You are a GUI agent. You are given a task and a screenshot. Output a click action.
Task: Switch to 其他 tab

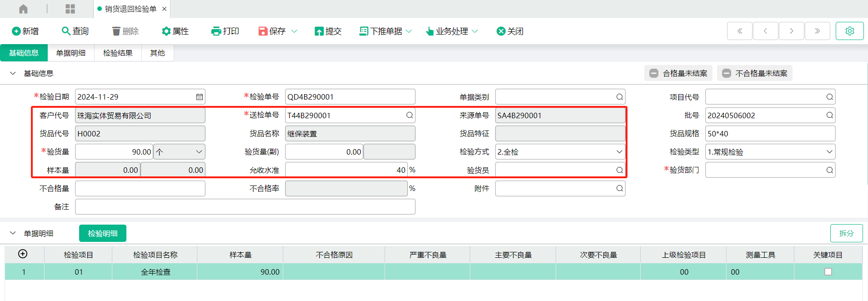click(157, 53)
